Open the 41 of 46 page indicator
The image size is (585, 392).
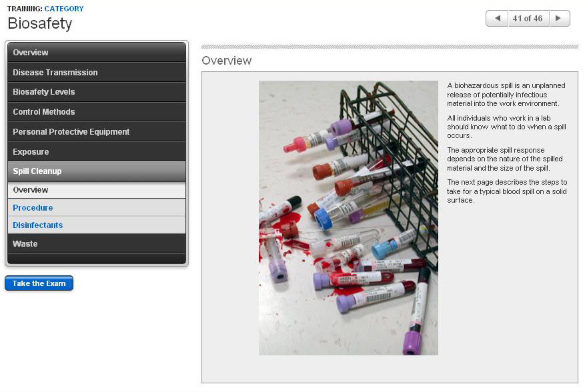pos(528,18)
